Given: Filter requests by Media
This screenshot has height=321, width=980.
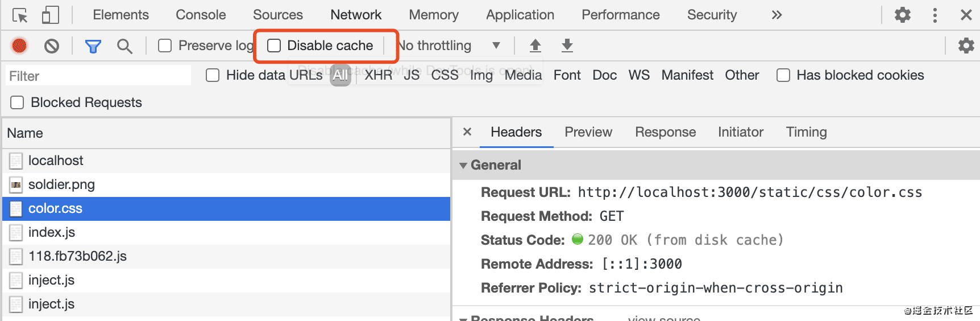Looking at the screenshot, I should (523, 75).
